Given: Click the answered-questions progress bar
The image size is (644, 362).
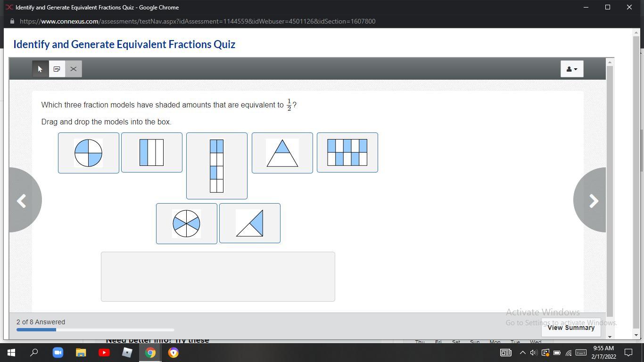Looking at the screenshot, I should pyautogui.click(x=95, y=330).
